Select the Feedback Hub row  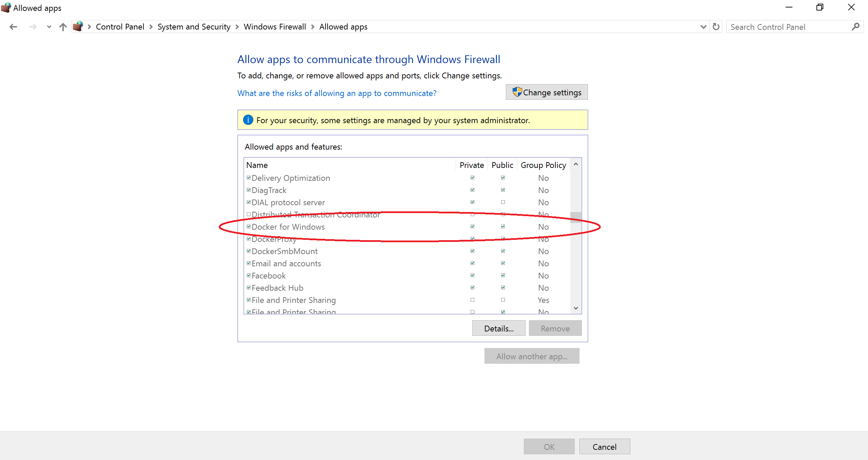coord(407,288)
